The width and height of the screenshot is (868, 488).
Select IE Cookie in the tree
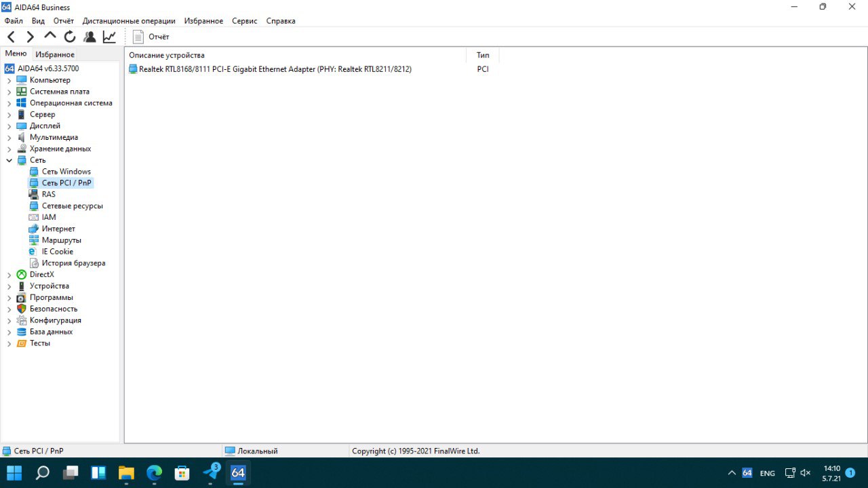(x=58, y=252)
